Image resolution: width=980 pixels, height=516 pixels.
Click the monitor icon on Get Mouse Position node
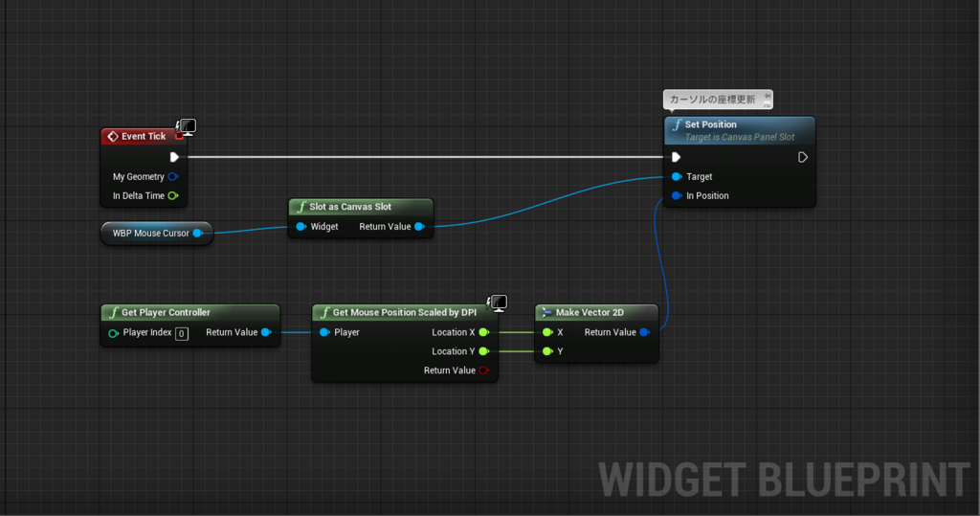point(498,303)
